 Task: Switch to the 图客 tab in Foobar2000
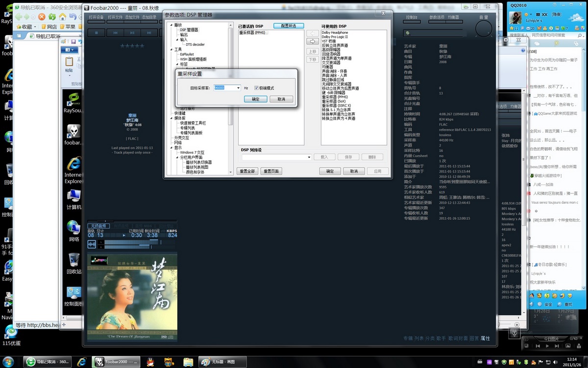tap(474, 339)
